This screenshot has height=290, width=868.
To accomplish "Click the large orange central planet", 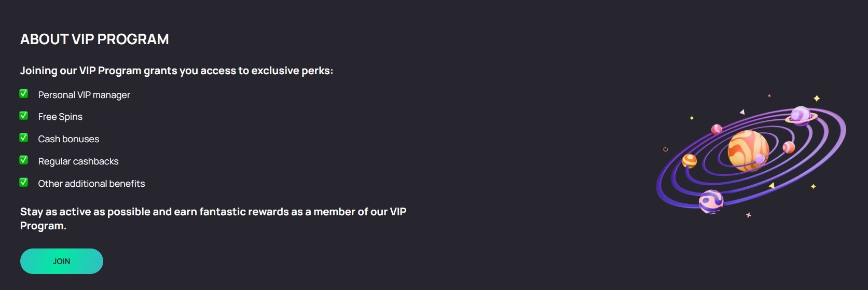I will click(748, 150).
